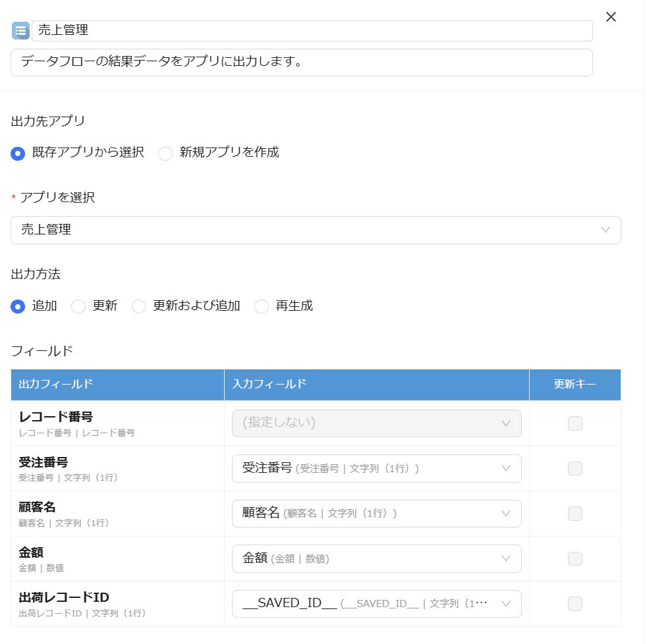Toggle 更新キー checkbox for レコード番号 row
Screen dimensions: 647x644
click(575, 423)
